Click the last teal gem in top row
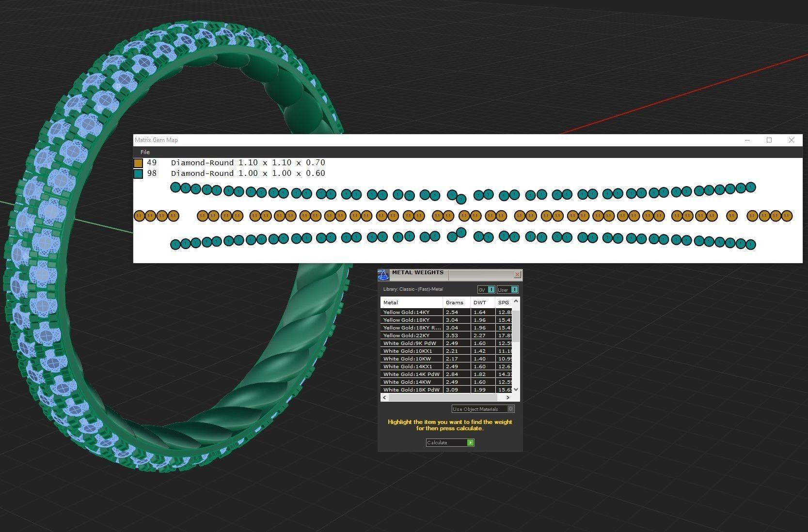 pos(751,187)
